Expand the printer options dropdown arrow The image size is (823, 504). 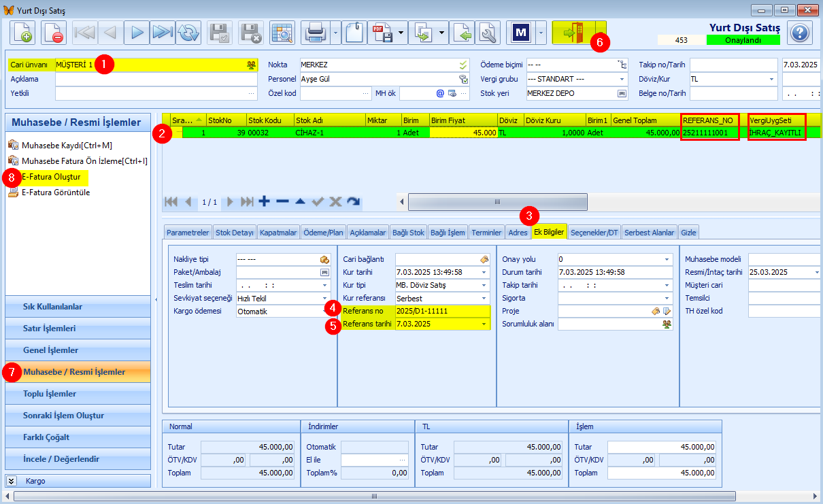[336, 32]
